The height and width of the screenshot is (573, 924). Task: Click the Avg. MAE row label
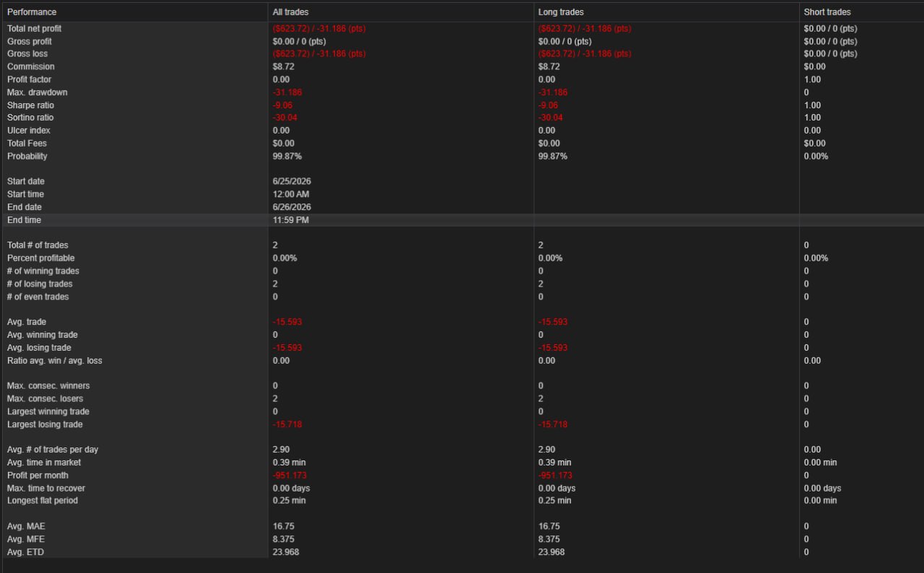[26, 527]
